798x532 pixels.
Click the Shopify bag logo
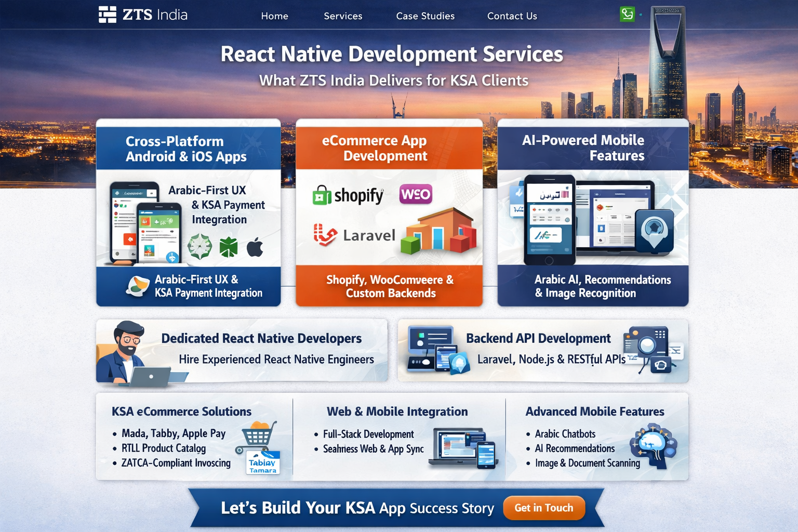322,196
